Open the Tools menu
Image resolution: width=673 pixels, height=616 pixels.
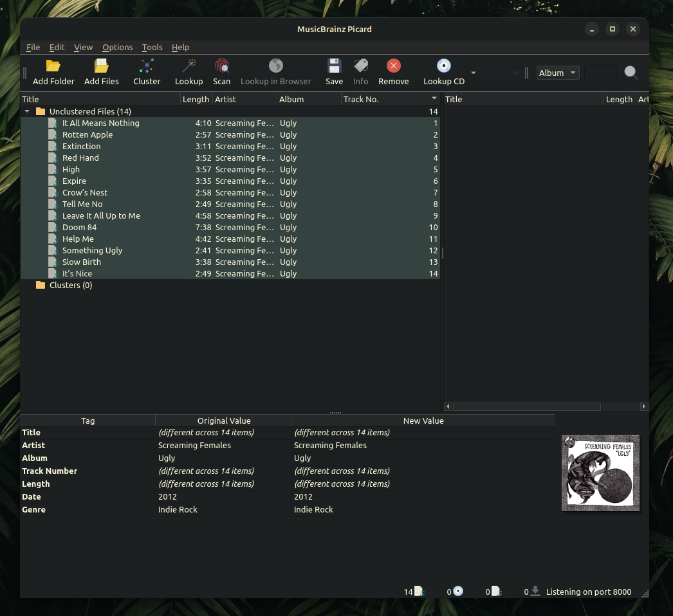(152, 47)
